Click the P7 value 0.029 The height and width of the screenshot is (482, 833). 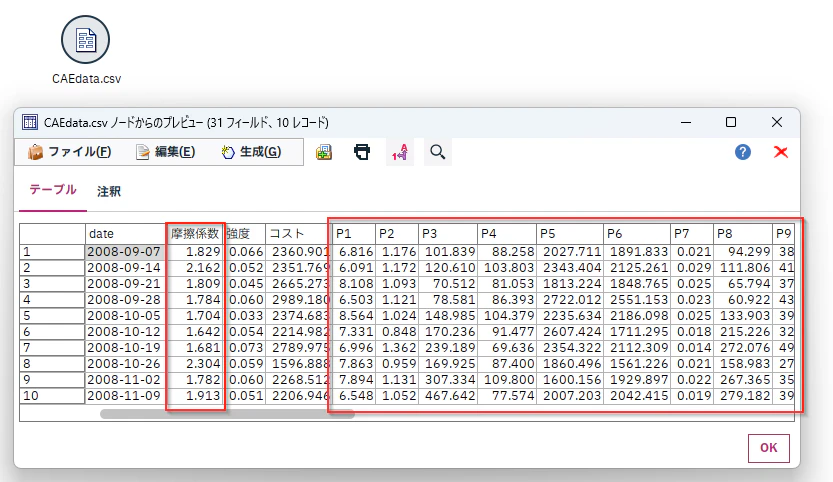click(x=692, y=268)
